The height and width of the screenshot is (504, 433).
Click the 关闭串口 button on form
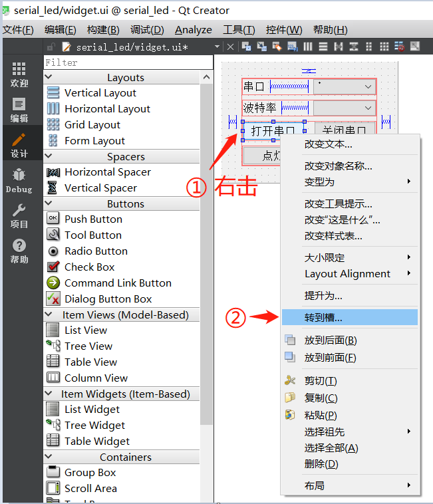click(x=345, y=128)
